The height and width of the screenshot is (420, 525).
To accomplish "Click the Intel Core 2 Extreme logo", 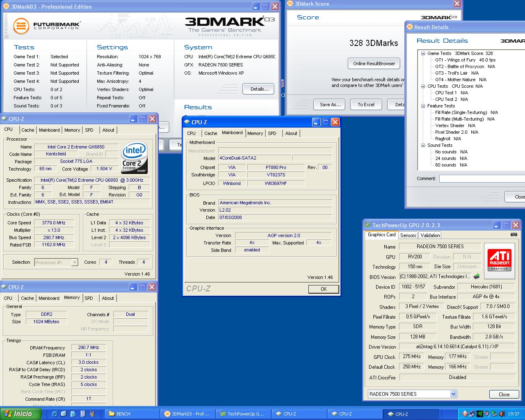I will tap(134, 158).
